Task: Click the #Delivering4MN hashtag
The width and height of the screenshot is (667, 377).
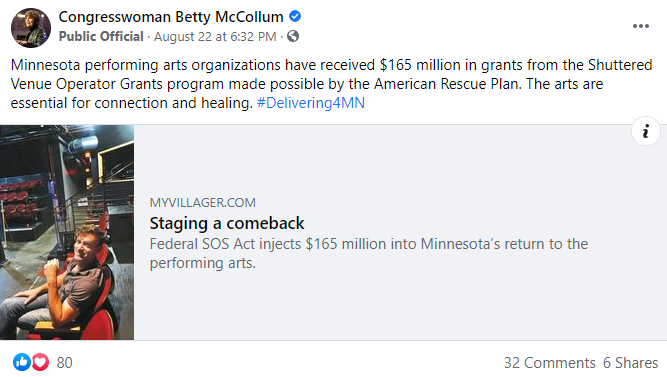Action: (x=311, y=103)
